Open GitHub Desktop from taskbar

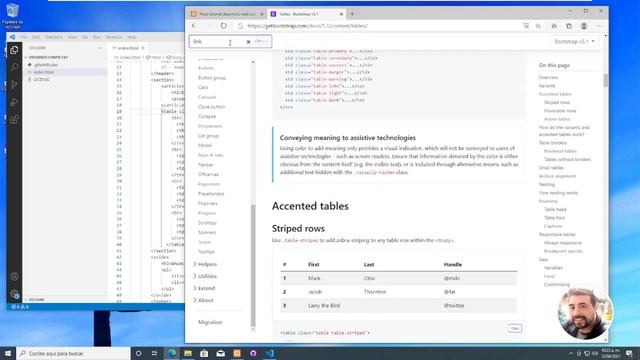(253, 353)
